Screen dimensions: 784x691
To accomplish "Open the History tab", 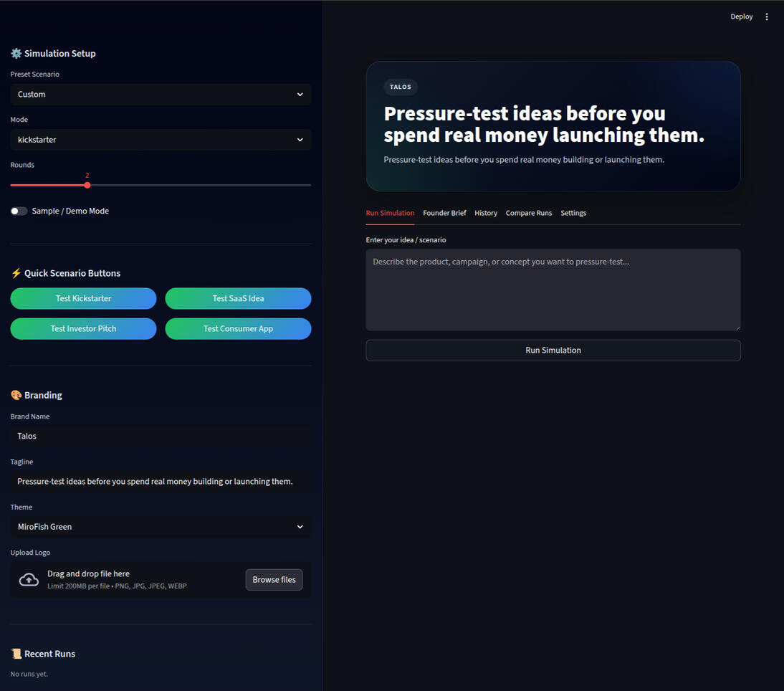I will [485, 213].
